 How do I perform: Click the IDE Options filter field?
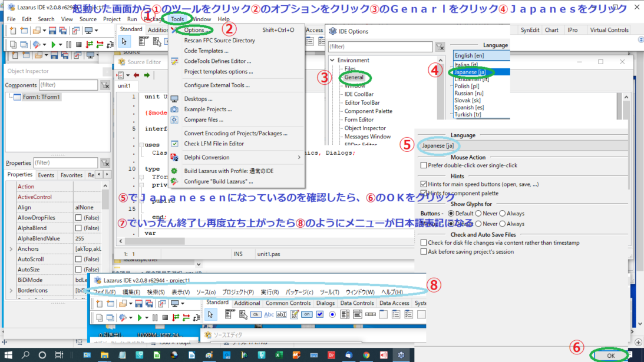pos(380,47)
